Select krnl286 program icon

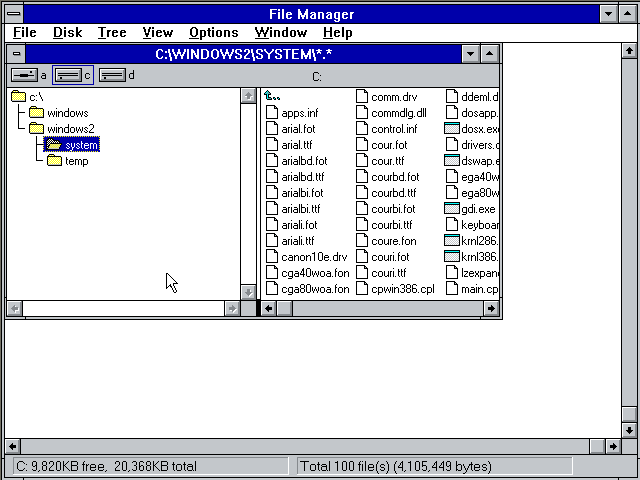point(452,240)
